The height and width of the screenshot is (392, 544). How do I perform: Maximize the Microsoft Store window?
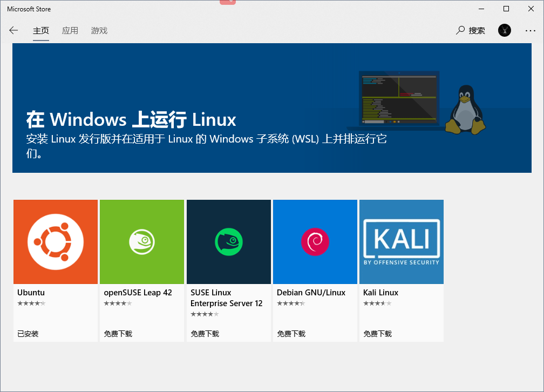(506, 9)
